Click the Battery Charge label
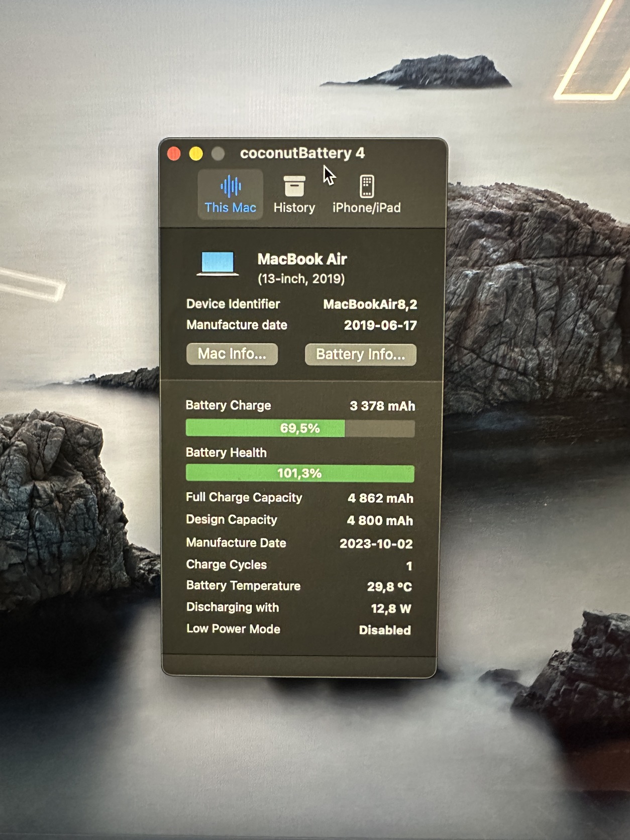 click(x=229, y=405)
